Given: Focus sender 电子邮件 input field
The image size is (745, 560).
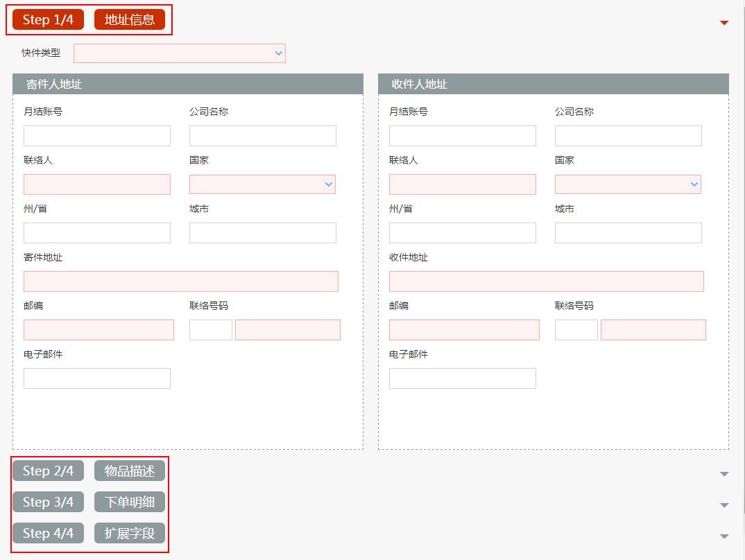Looking at the screenshot, I should point(97,378).
